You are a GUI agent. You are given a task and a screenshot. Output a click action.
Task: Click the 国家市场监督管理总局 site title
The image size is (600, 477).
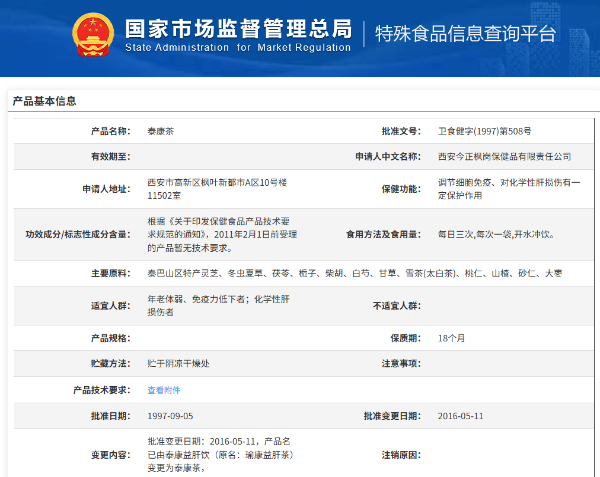click(x=238, y=27)
